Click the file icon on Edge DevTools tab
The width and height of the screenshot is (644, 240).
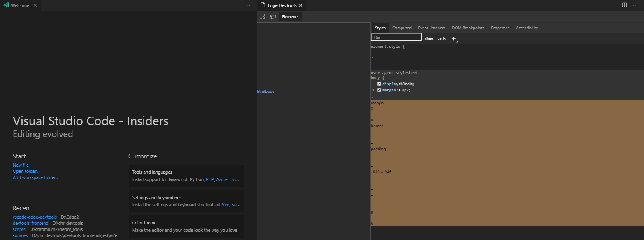pos(262,5)
